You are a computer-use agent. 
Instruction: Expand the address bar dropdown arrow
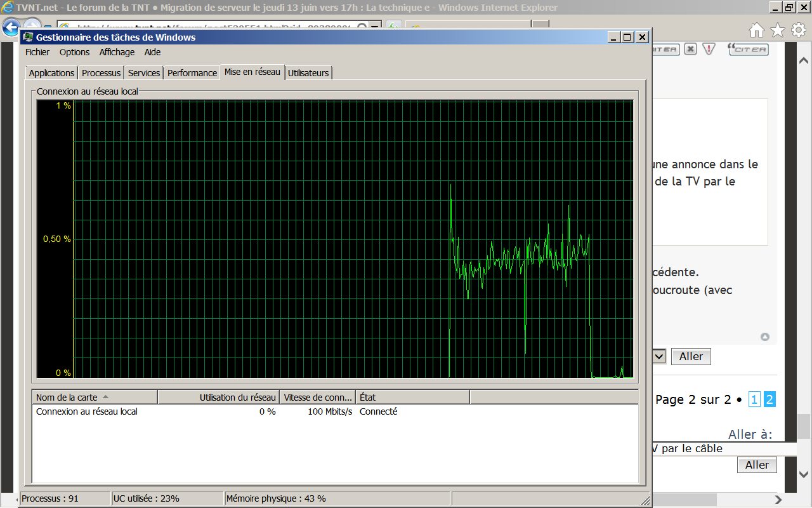click(375, 27)
